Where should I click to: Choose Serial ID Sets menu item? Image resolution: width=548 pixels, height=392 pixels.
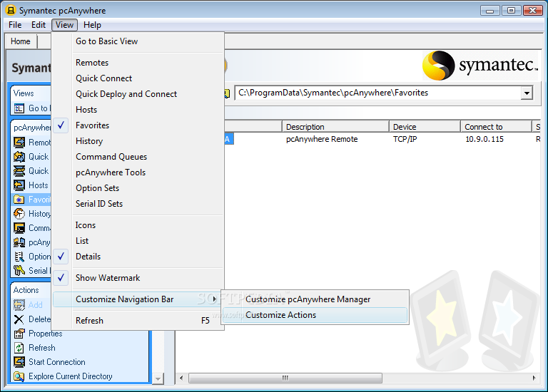(x=138, y=204)
